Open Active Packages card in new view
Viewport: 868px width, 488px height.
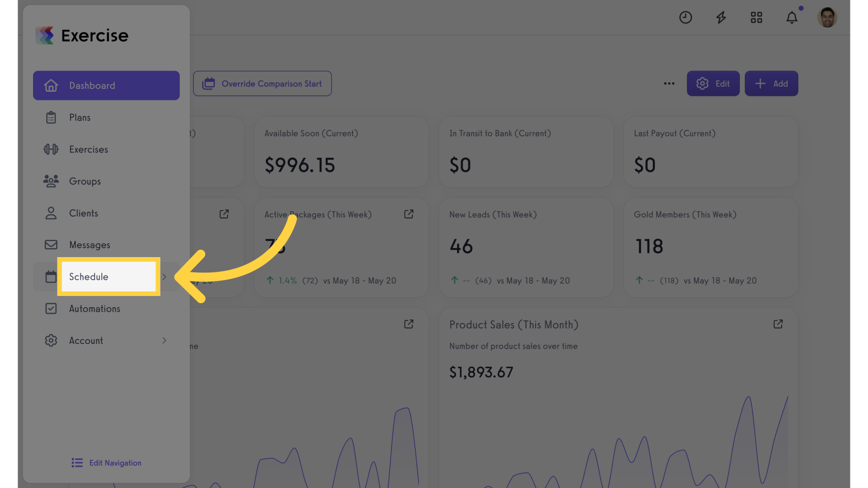(x=409, y=214)
